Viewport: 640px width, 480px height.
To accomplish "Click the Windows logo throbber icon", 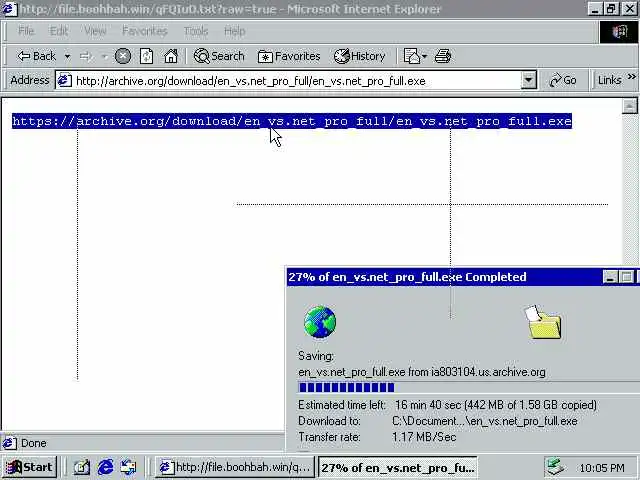I will pyautogui.click(x=619, y=31).
